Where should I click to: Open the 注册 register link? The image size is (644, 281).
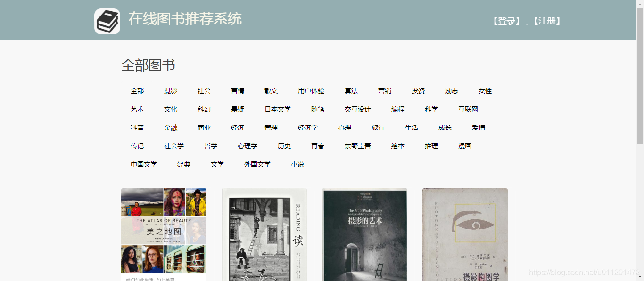[547, 21]
